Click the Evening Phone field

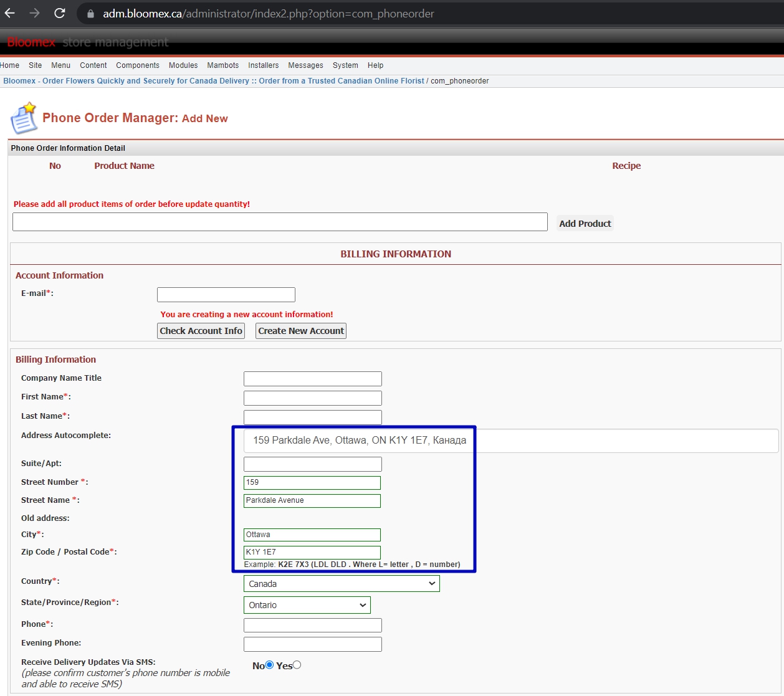313,644
